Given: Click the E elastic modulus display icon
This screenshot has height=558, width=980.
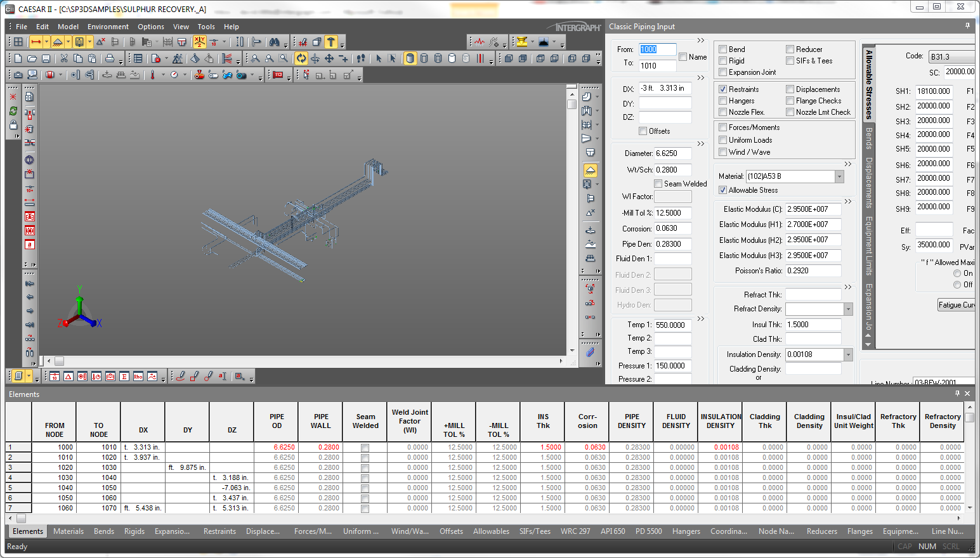Looking at the screenshot, I should point(124,377).
